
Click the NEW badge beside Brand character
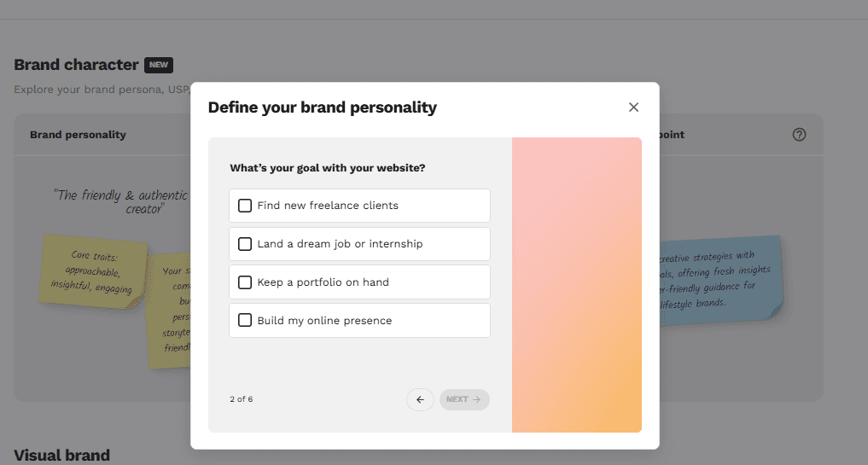click(x=159, y=65)
